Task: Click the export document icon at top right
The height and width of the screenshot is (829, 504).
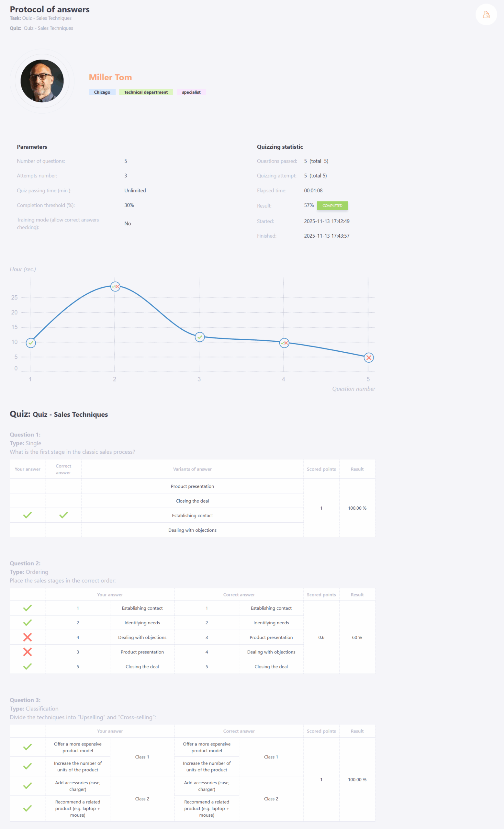Action: [486, 15]
